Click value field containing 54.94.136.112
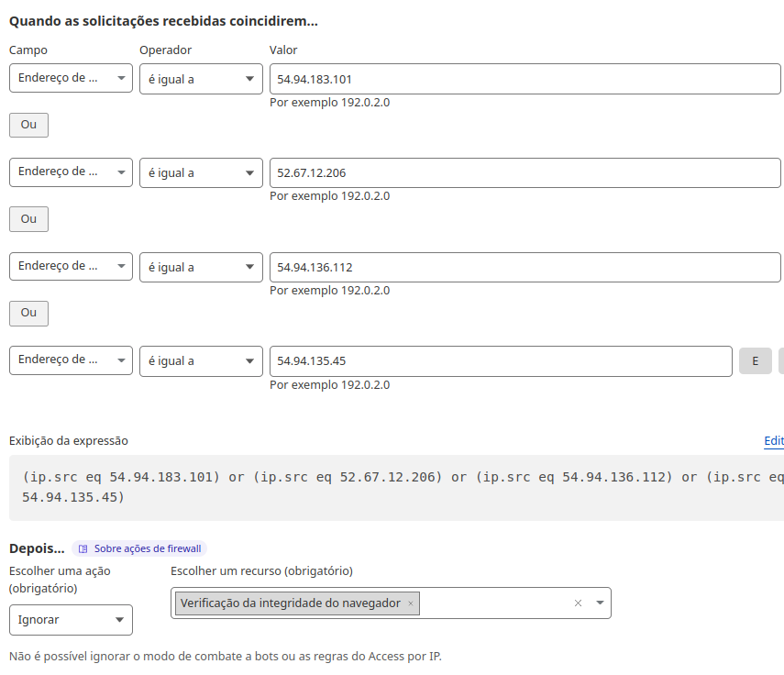 (x=525, y=267)
